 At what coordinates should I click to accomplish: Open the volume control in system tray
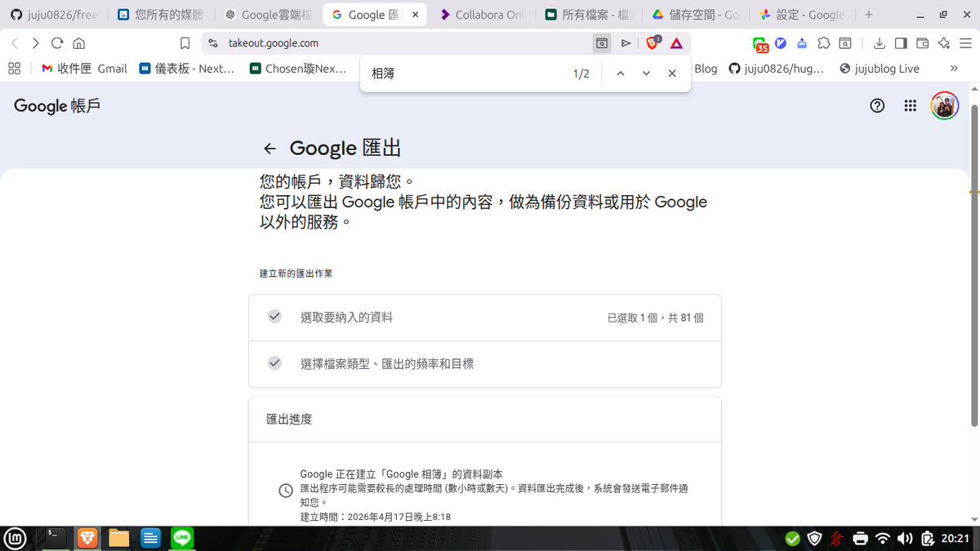click(905, 538)
